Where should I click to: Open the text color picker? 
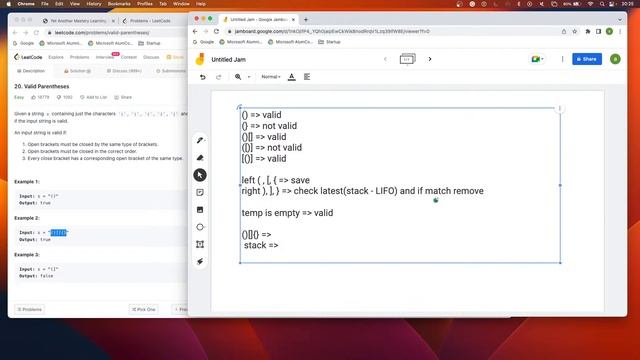click(291, 77)
